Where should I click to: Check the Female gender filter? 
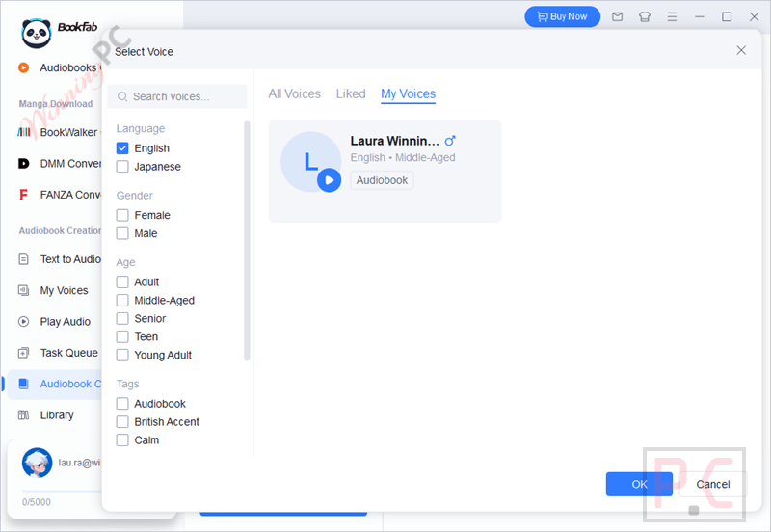[122, 215]
